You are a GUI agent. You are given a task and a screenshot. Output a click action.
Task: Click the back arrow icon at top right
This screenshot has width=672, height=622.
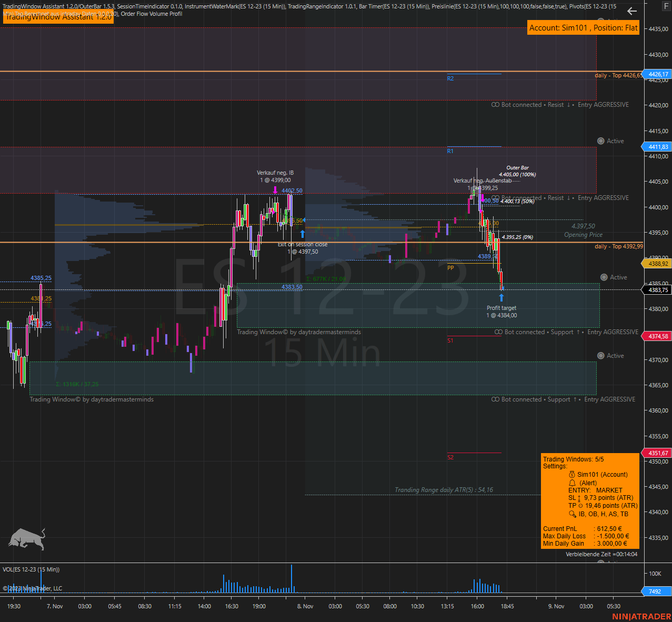click(x=632, y=11)
